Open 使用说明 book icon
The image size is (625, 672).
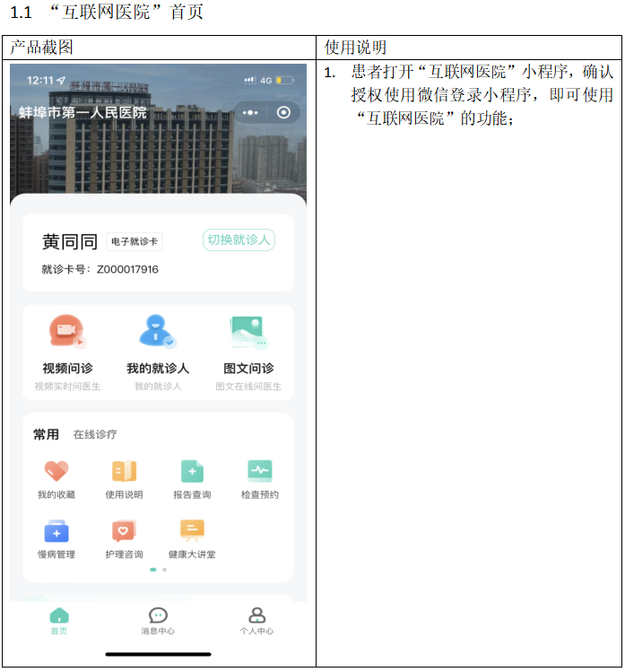(125, 471)
